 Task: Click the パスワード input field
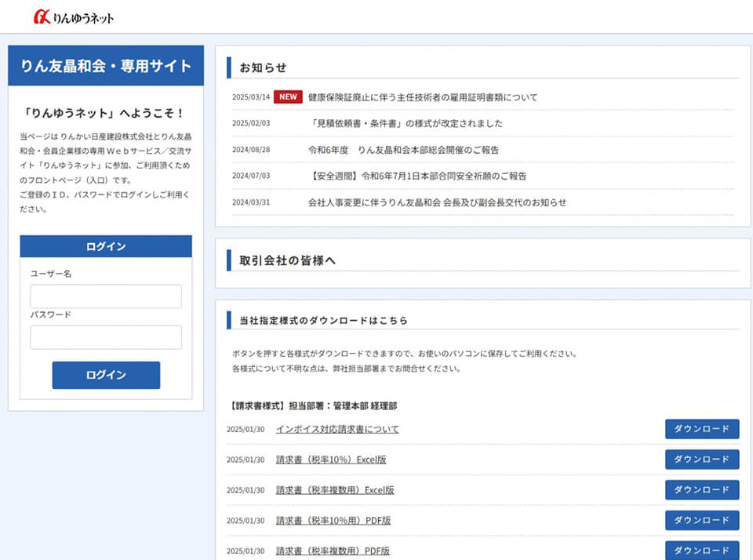click(x=106, y=337)
